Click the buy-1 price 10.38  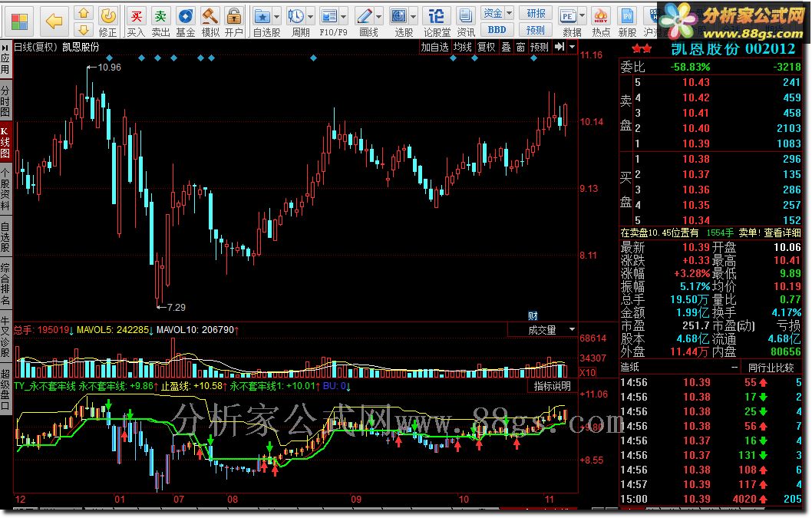pyautogui.click(x=695, y=159)
